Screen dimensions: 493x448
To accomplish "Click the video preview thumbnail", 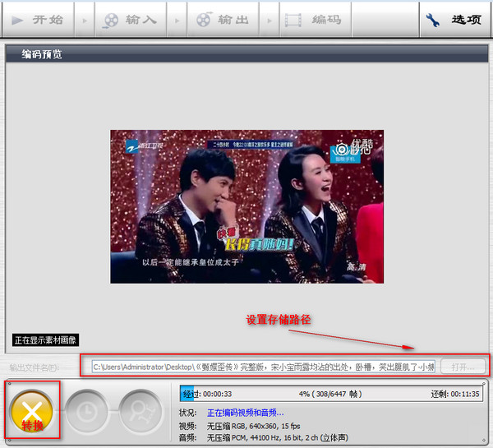I will coord(246,206).
